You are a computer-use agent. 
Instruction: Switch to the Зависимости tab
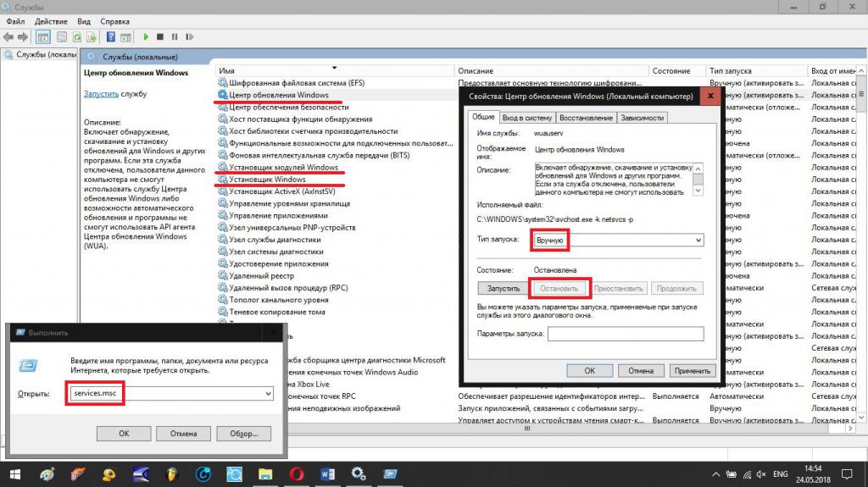(x=643, y=118)
